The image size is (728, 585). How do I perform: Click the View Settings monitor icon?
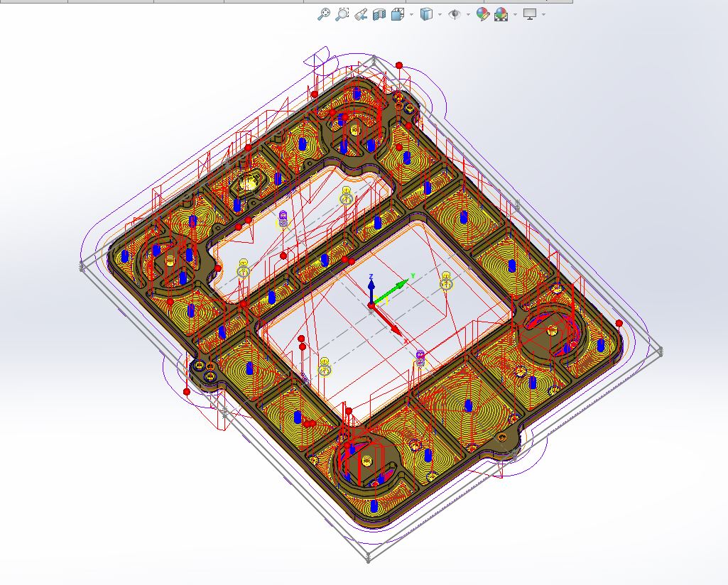pyautogui.click(x=530, y=14)
